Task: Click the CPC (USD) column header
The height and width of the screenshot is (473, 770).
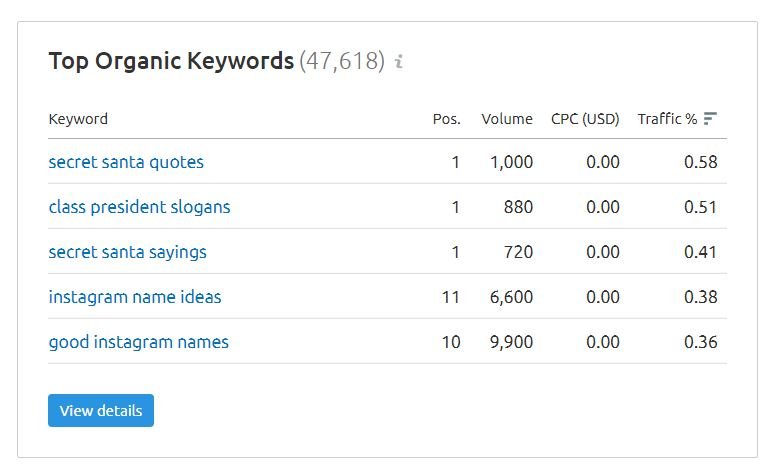Action: (585, 119)
